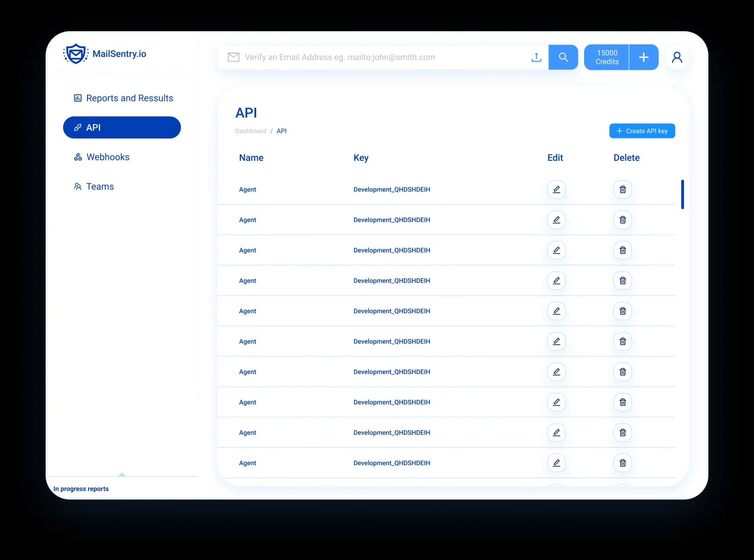754x560 pixels.
Task: Select the Webhooks icon in the sidebar
Action: (78, 157)
